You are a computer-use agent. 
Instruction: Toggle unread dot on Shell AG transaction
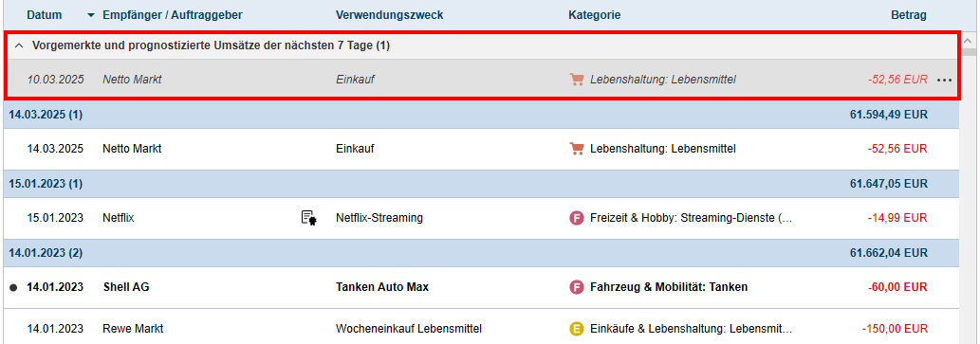point(13,288)
